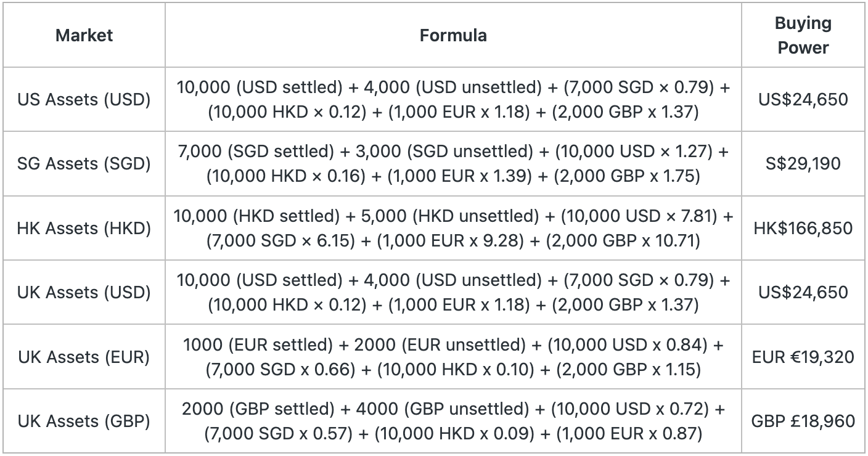This screenshot has width=868, height=456.
Task: Click the UK Assets (EUR) formula text
Action: (453, 357)
